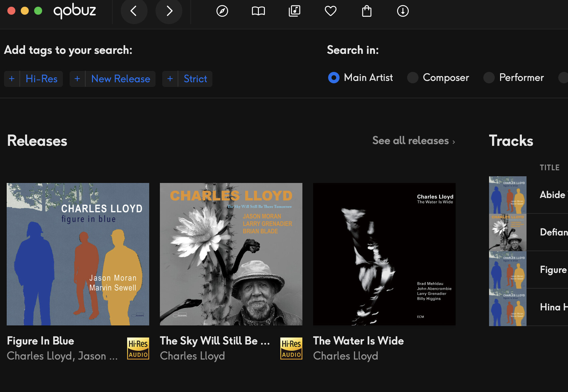Open the Figure In Blue album cover
Screen dimensions: 568x392
[x=78, y=254]
